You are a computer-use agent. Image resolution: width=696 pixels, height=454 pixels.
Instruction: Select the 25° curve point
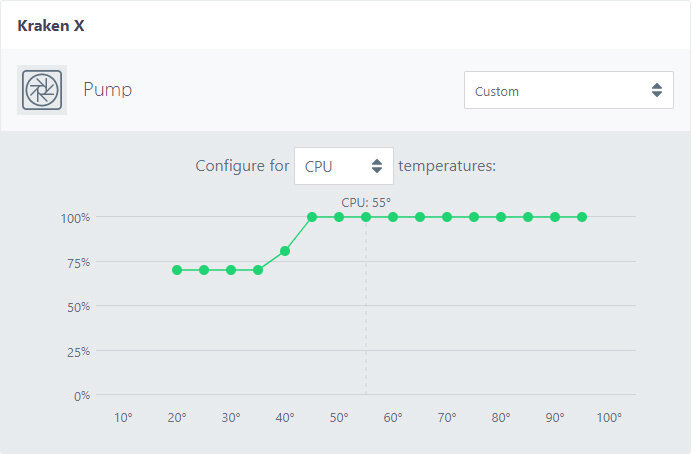(204, 270)
